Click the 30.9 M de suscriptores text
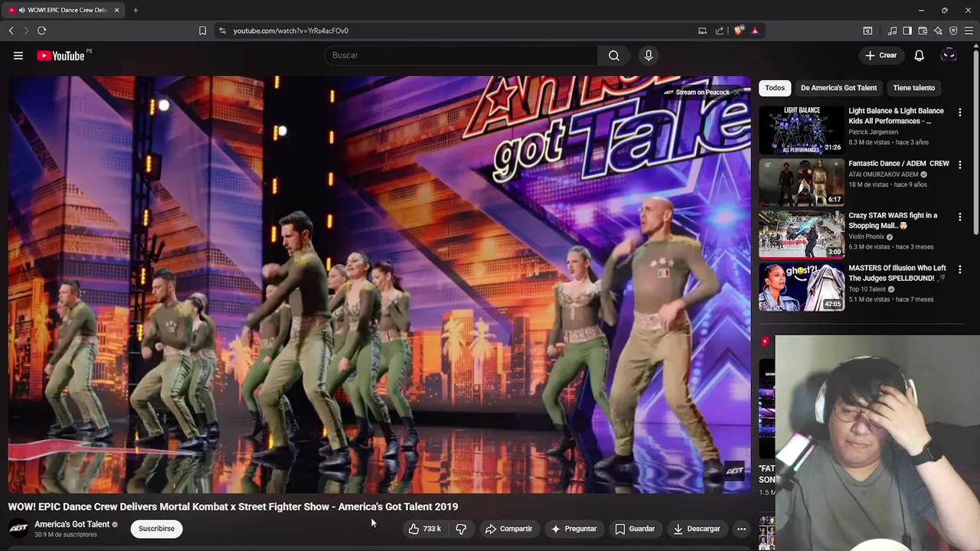 click(x=66, y=534)
